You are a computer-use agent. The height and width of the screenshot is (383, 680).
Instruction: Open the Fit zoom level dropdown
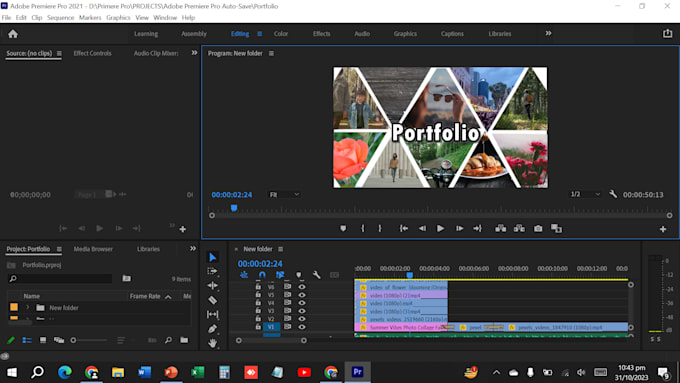pos(284,194)
